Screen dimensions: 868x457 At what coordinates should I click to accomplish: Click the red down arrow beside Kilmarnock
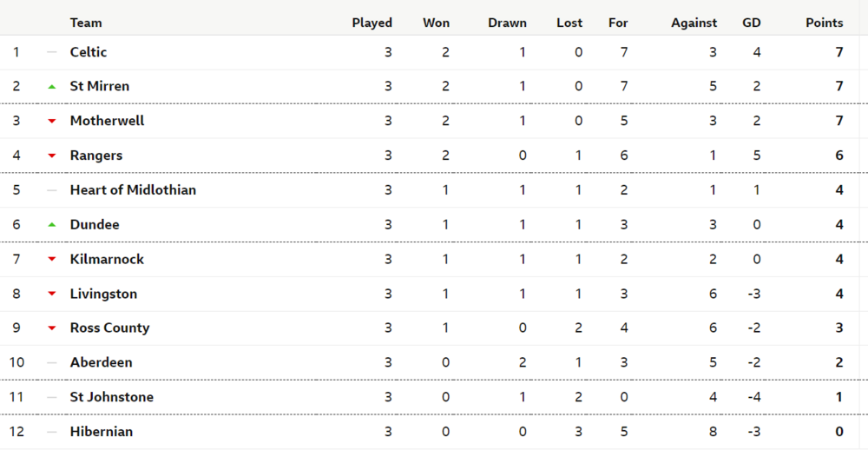click(x=52, y=259)
